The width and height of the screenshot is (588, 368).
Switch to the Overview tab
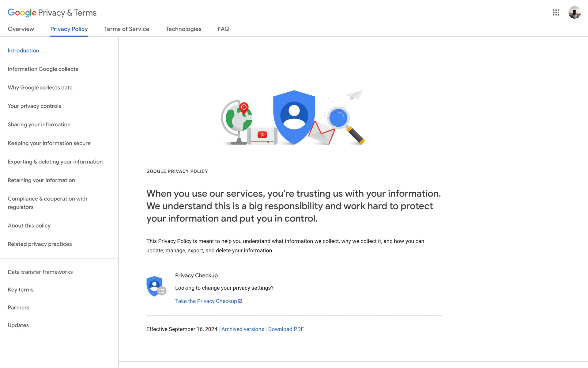click(x=21, y=29)
